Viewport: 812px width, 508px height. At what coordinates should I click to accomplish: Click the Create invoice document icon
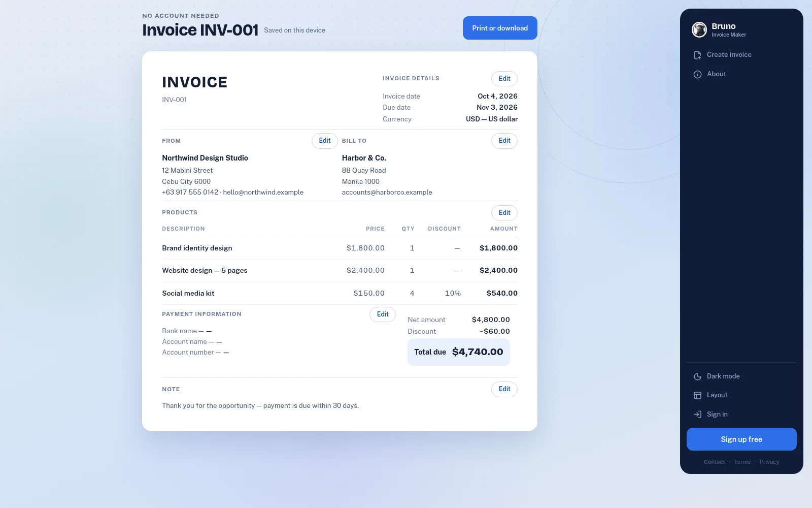(x=698, y=55)
